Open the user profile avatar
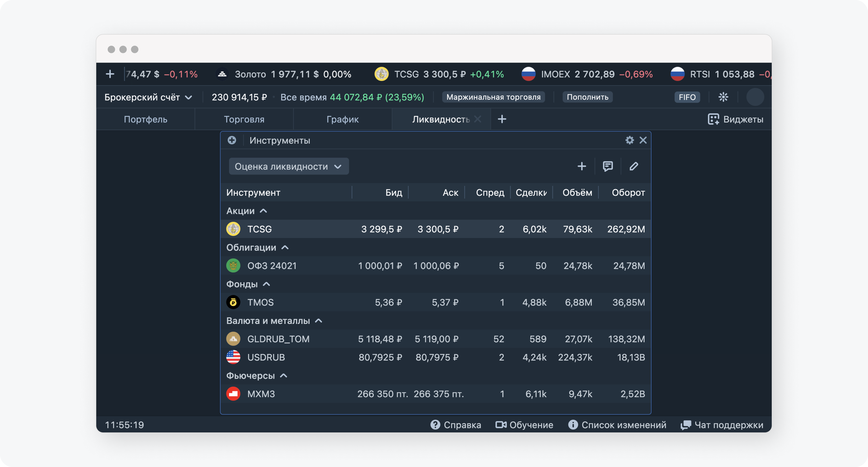 coord(755,97)
